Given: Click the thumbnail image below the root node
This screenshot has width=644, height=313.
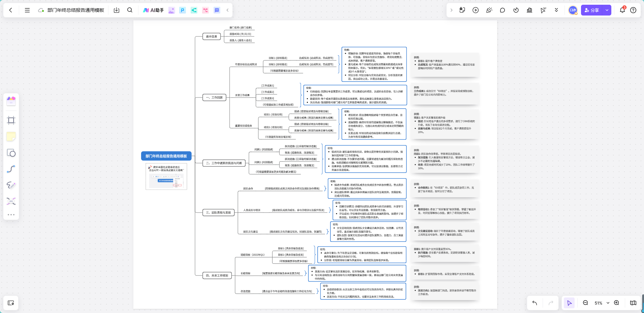Looking at the screenshot, I should [x=166, y=176].
